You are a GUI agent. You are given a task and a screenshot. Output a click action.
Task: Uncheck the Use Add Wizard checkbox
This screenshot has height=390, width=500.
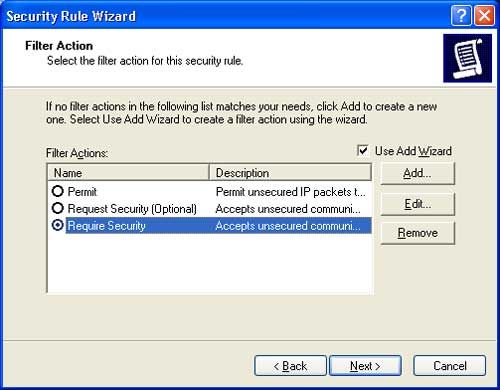(x=363, y=150)
